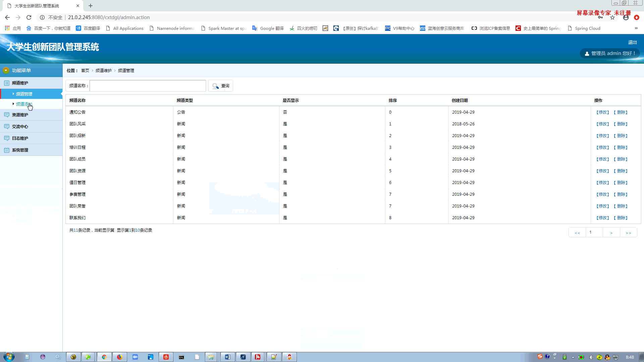The height and width of the screenshot is (362, 644).
Task: Collapse the 功能菜单 header arrow
Action: pyautogui.click(x=6, y=70)
